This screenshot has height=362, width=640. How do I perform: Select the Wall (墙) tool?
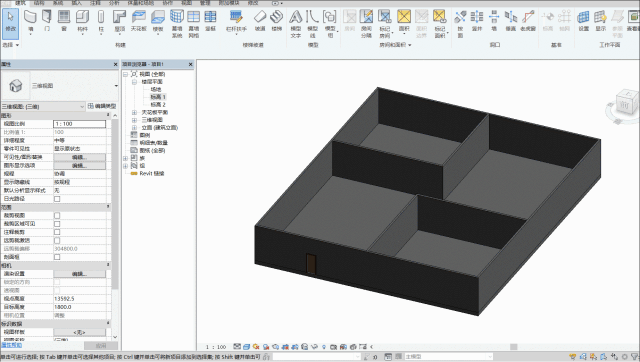(31, 22)
